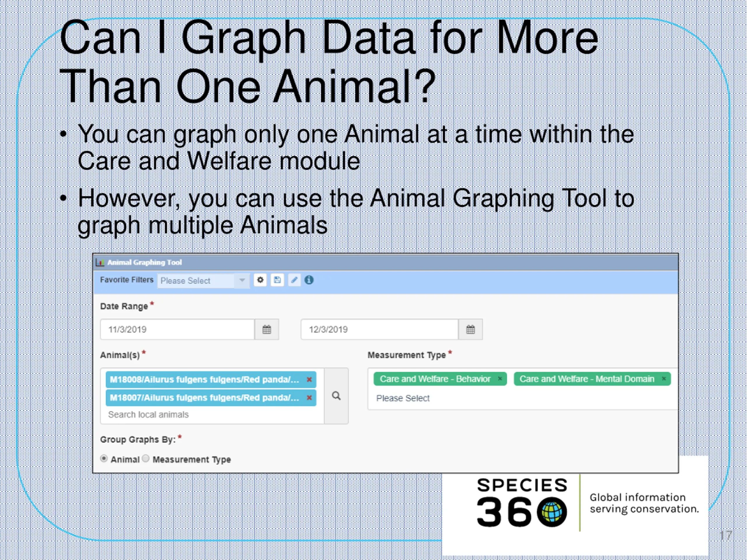Click the save filter floppy disk icon
Image resolution: width=747 pixels, height=560 pixels.
277,280
